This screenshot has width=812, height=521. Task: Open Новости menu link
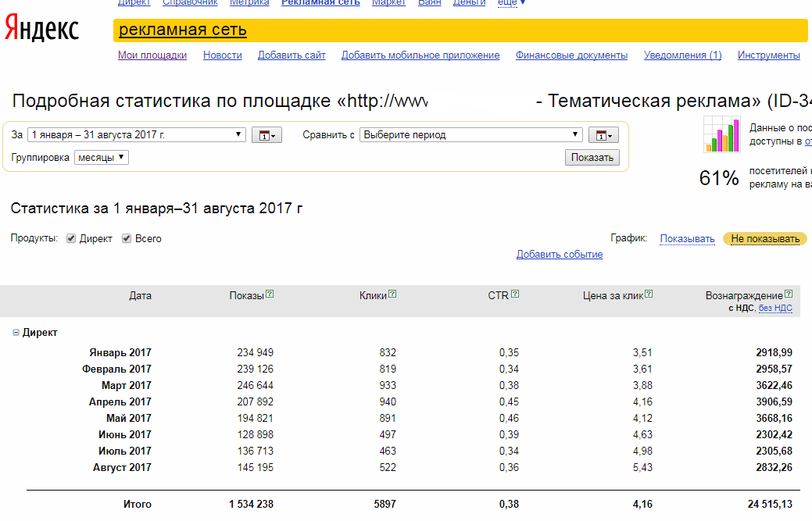pos(223,55)
